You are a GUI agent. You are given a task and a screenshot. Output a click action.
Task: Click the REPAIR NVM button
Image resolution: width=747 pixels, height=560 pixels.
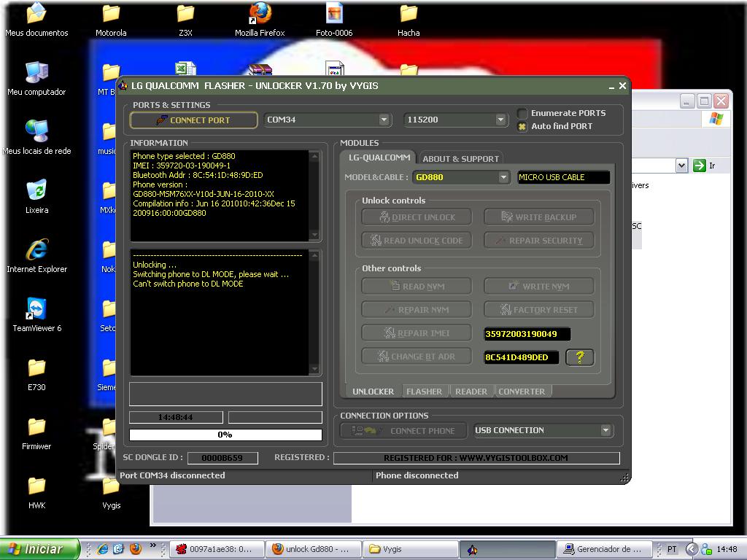click(x=417, y=310)
